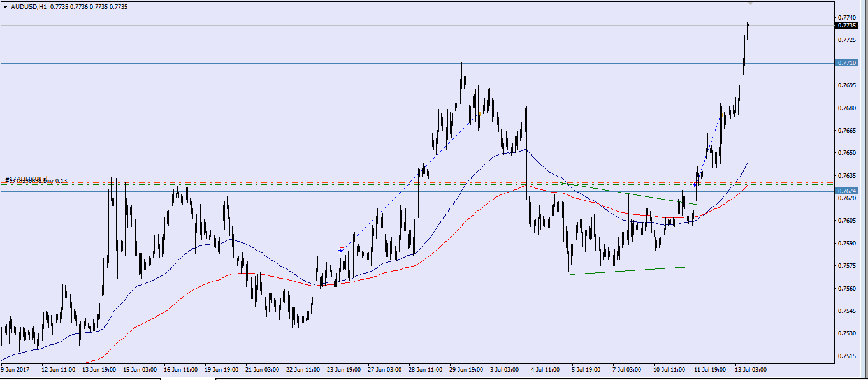Screen dimensions: 868x380
Task: Click the 0.7740 price axis label
Action: 846,18
